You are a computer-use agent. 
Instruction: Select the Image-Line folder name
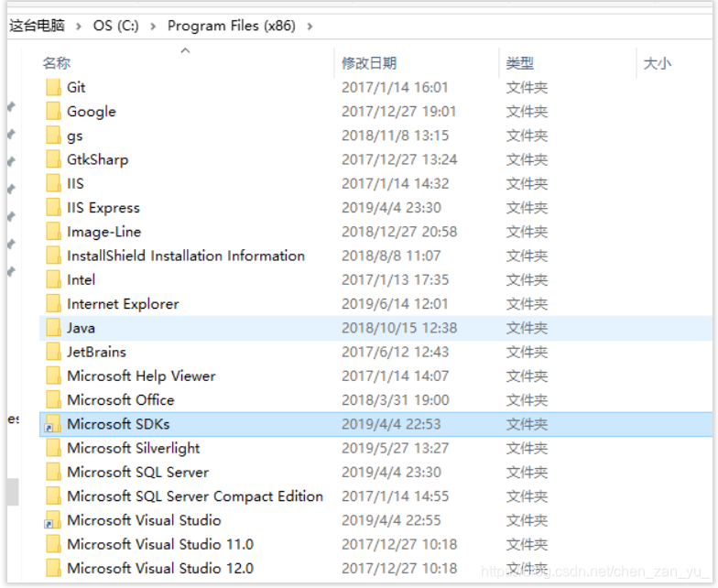click(104, 232)
